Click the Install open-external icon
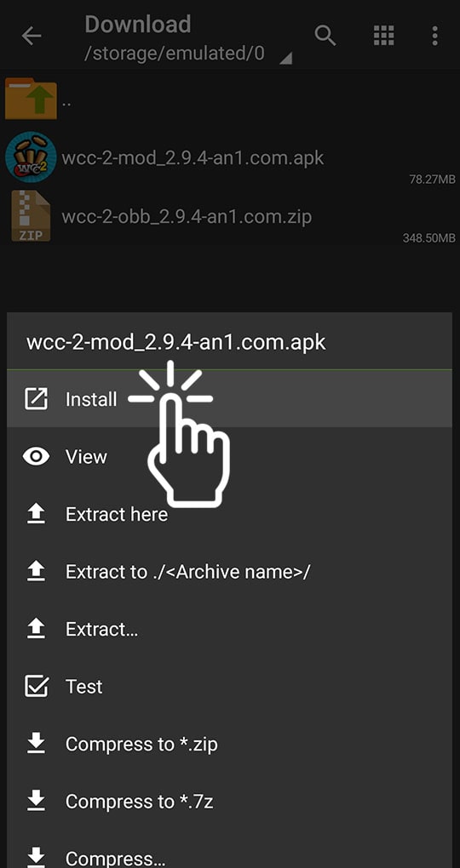 [x=36, y=399]
